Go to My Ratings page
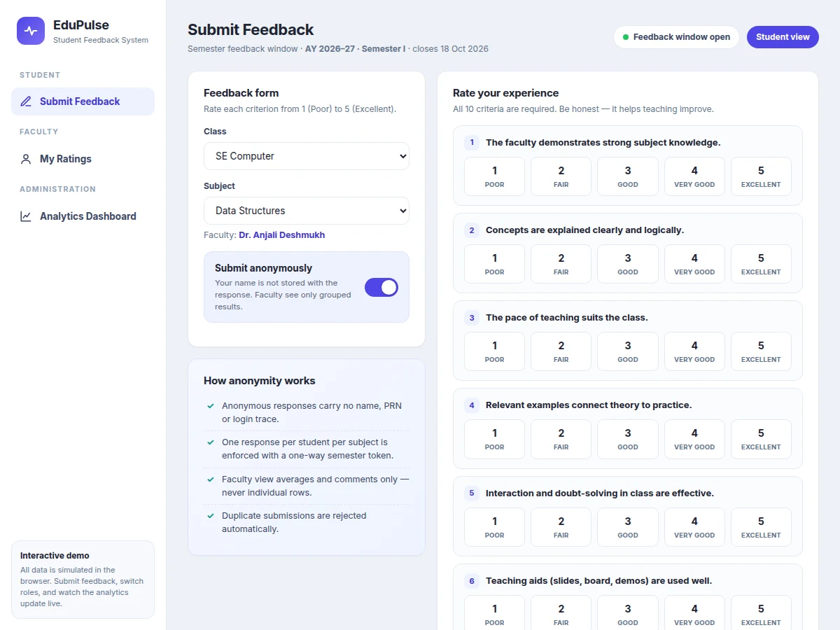 click(x=83, y=159)
